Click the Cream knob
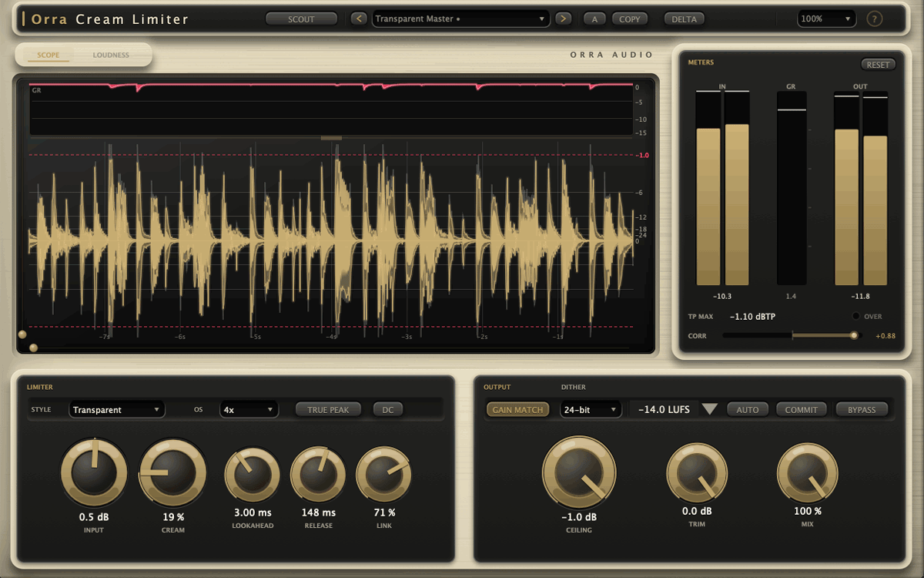The image size is (924, 578). point(173,472)
